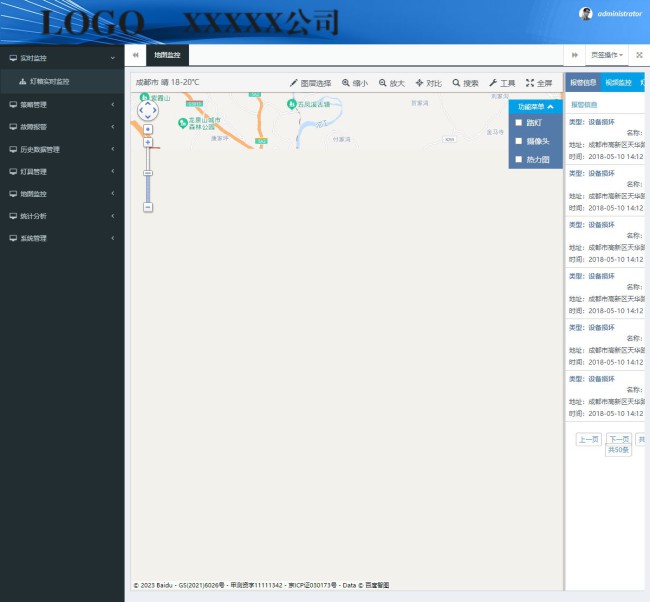Collapse the 功能菜单 panel header
650x602 pixels.
click(535, 107)
